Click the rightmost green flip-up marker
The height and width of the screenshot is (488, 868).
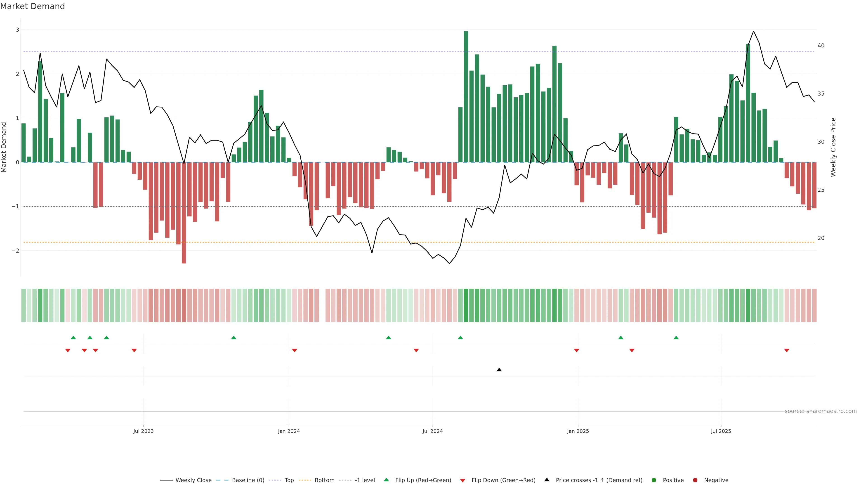676,338
